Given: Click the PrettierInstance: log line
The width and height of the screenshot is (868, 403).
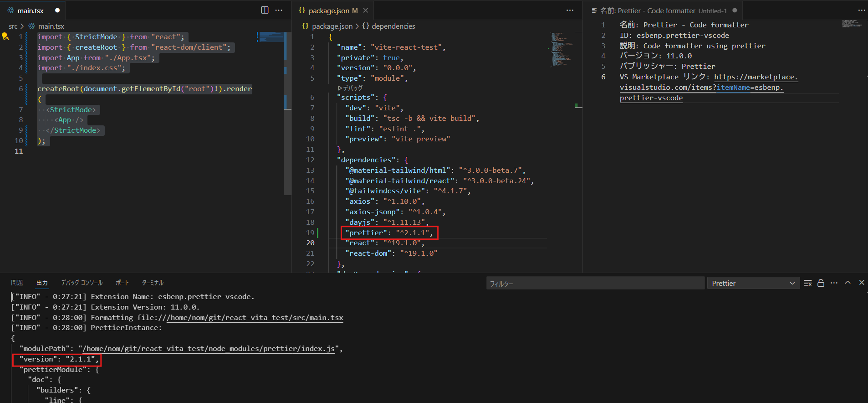Looking at the screenshot, I should pyautogui.click(x=87, y=327).
